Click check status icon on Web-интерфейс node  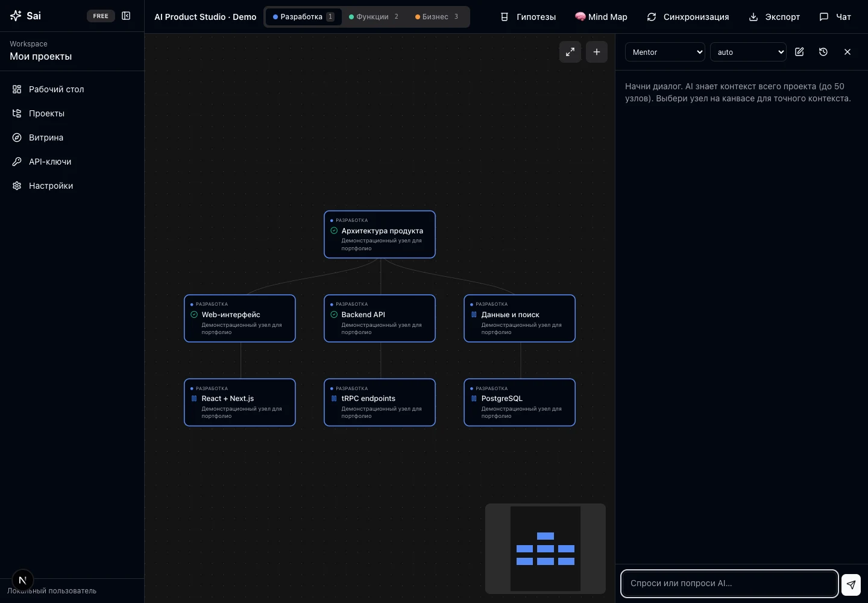tap(194, 314)
